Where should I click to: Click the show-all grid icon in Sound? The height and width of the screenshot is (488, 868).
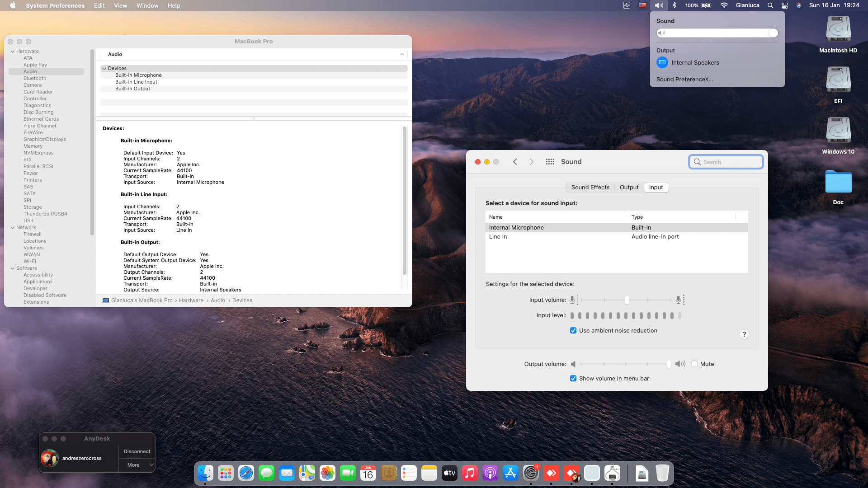[550, 162]
